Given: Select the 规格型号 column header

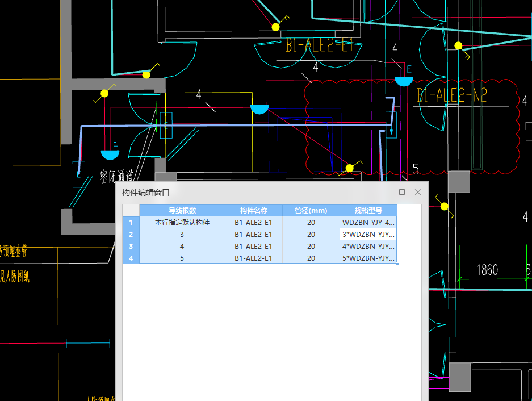Looking at the screenshot, I should (x=368, y=211).
